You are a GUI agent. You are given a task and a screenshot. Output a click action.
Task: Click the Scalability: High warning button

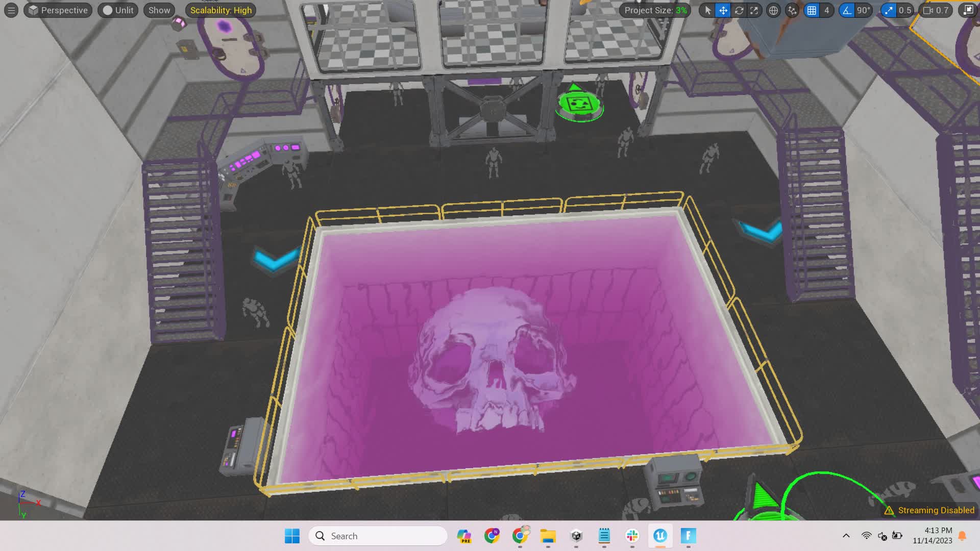pos(220,10)
